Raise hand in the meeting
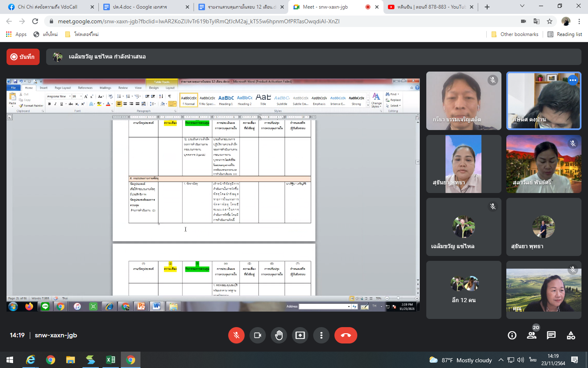The width and height of the screenshot is (588, 368). (279, 335)
